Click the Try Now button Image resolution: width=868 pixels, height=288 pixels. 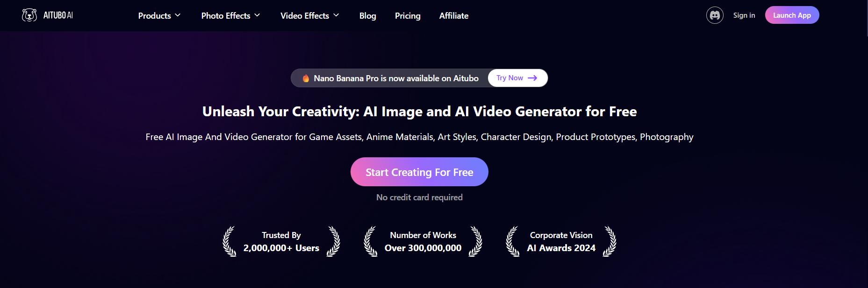[x=517, y=78]
